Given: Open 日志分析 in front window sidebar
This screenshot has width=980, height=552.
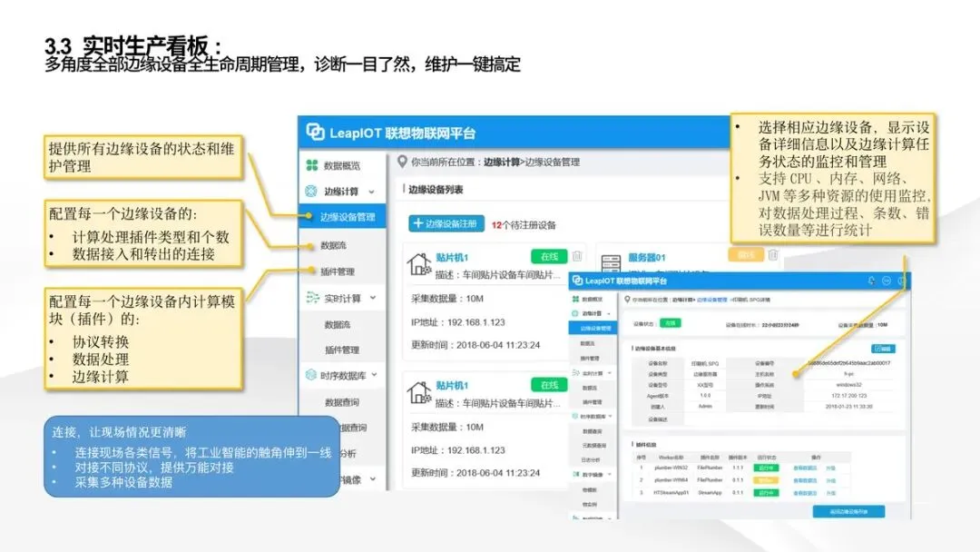Looking at the screenshot, I should (591, 459).
